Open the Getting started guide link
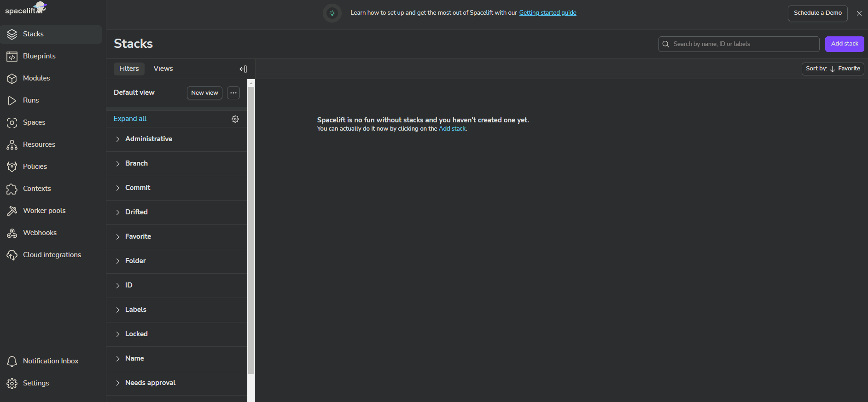The image size is (868, 402). point(548,13)
